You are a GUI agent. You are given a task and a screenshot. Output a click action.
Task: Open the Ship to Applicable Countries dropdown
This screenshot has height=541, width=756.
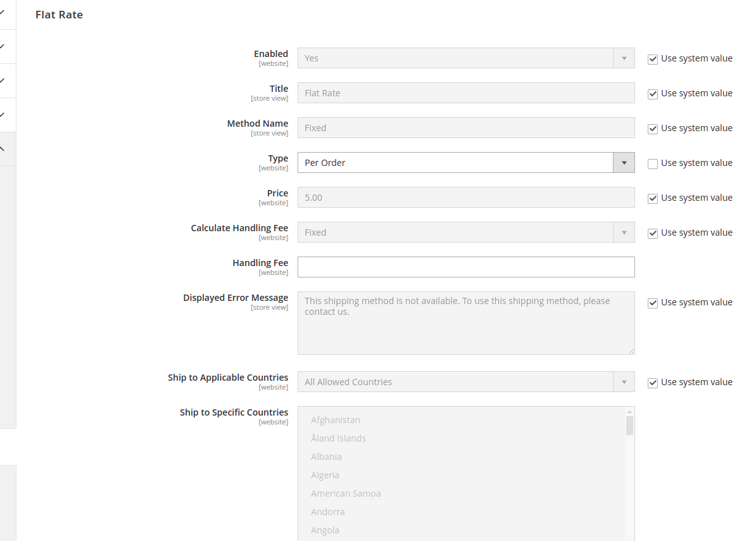point(624,381)
